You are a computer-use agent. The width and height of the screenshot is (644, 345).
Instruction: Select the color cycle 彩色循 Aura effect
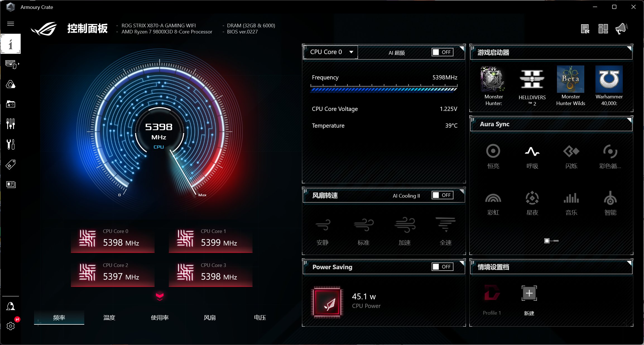[x=610, y=157]
